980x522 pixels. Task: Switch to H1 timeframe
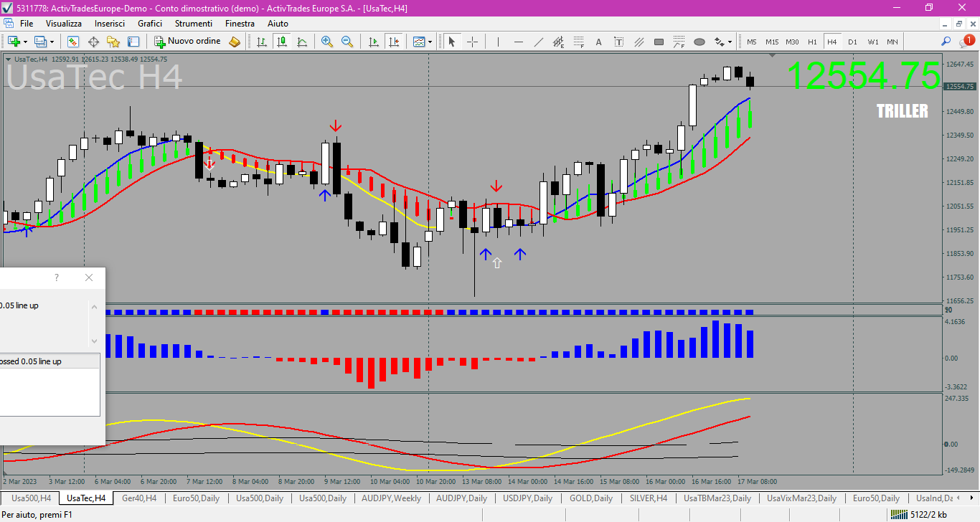click(x=812, y=42)
